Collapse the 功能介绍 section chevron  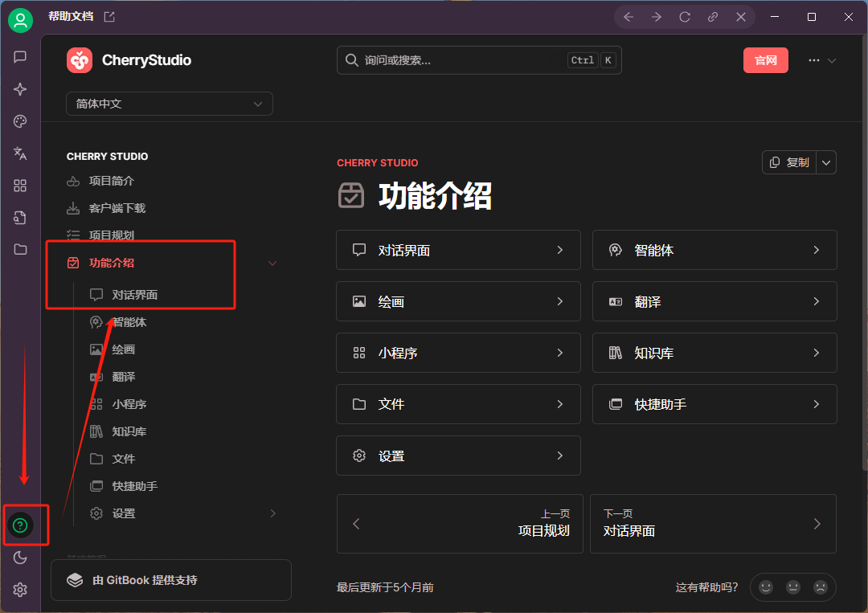pos(272,264)
